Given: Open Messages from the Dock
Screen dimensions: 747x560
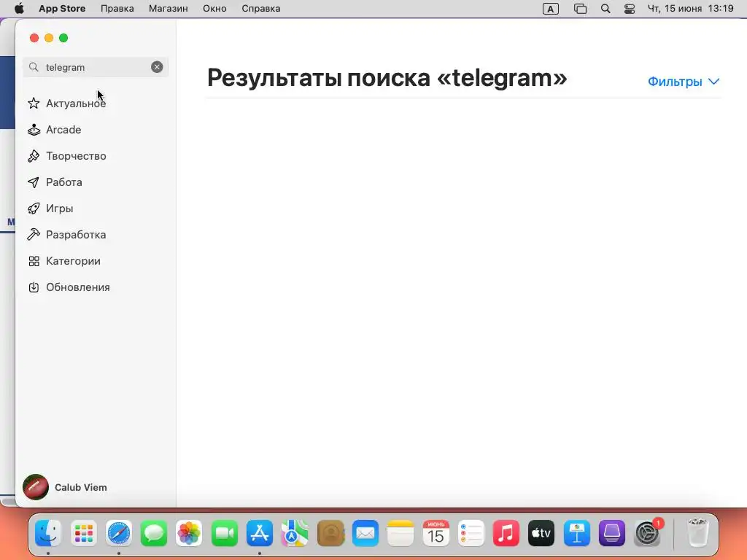Looking at the screenshot, I should point(154,533).
